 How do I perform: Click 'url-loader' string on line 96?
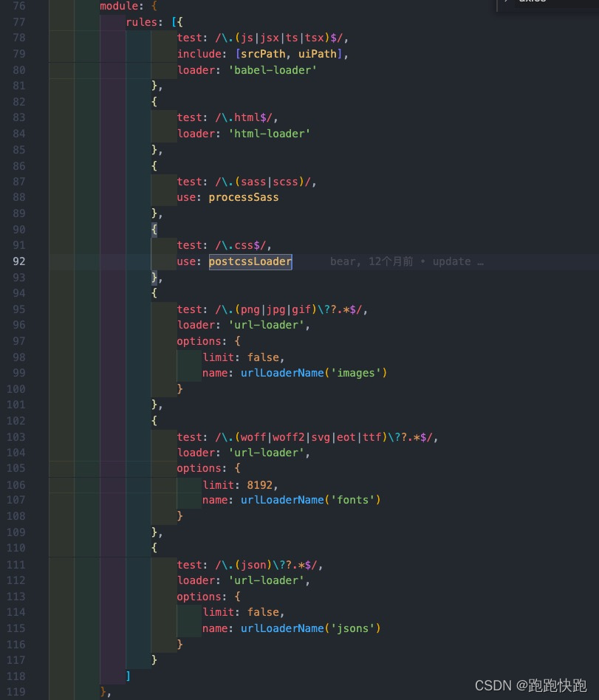click(266, 325)
